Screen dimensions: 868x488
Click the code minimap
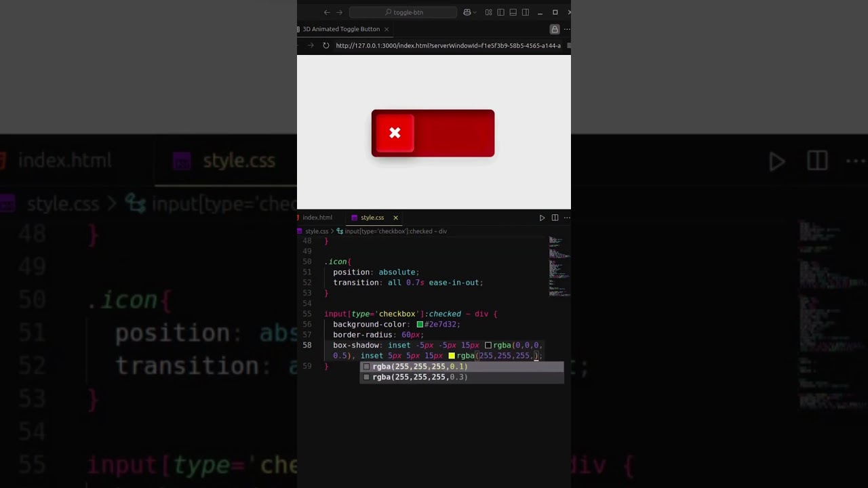(559, 266)
